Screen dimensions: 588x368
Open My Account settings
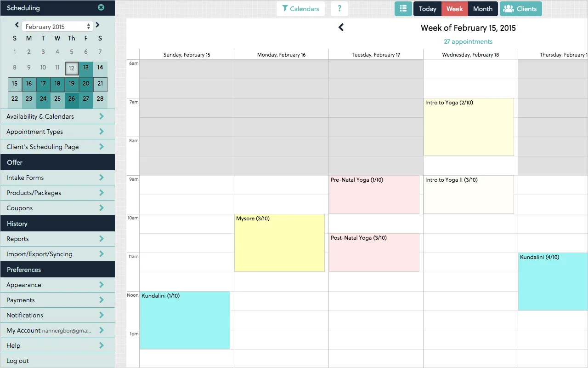(57, 330)
